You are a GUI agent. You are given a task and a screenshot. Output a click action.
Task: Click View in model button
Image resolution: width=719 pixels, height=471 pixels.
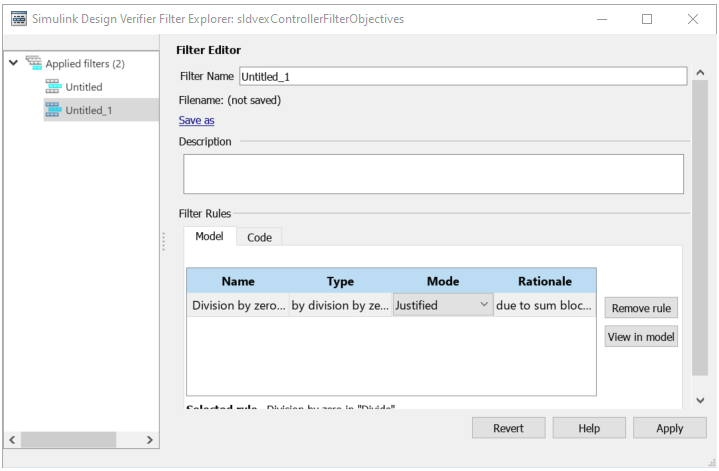point(641,337)
